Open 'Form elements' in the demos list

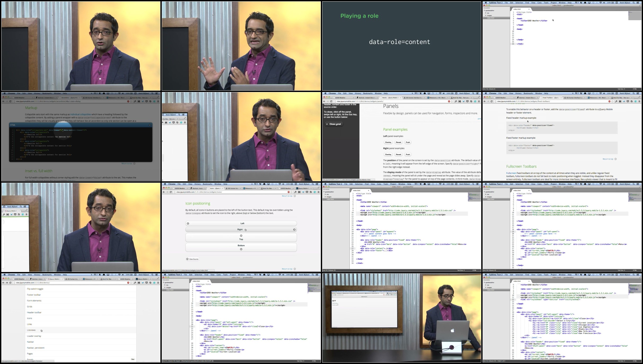tap(81, 301)
